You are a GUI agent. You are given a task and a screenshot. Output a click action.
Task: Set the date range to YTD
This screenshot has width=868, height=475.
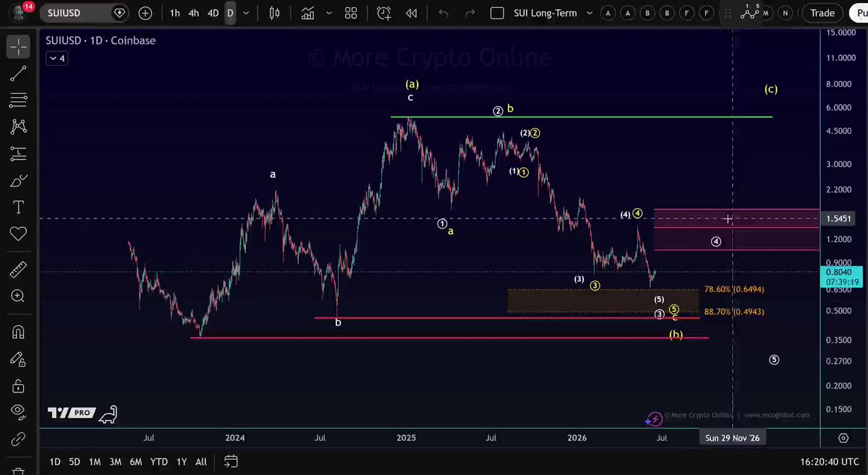point(159,461)
